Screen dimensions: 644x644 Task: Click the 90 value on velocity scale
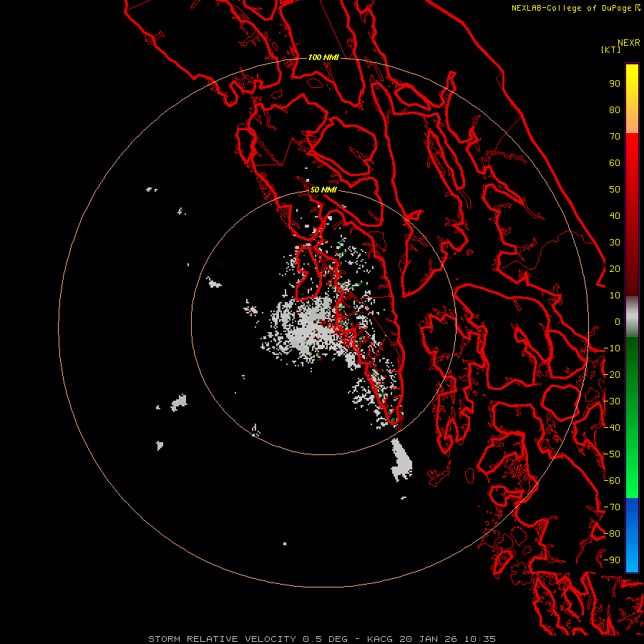[615, 84]
